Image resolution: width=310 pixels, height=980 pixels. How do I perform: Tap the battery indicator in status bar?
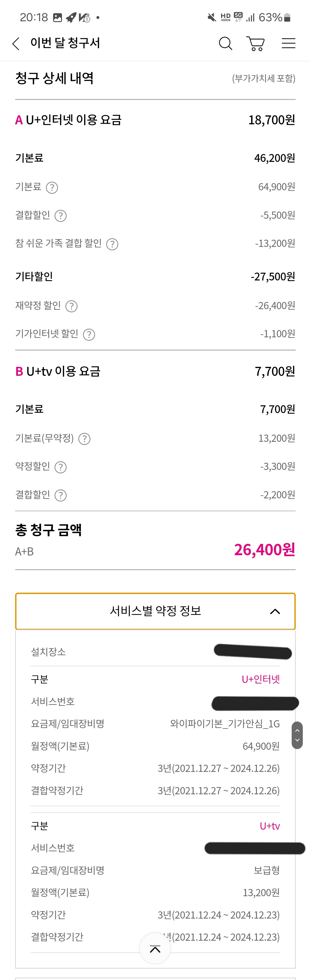288,18
